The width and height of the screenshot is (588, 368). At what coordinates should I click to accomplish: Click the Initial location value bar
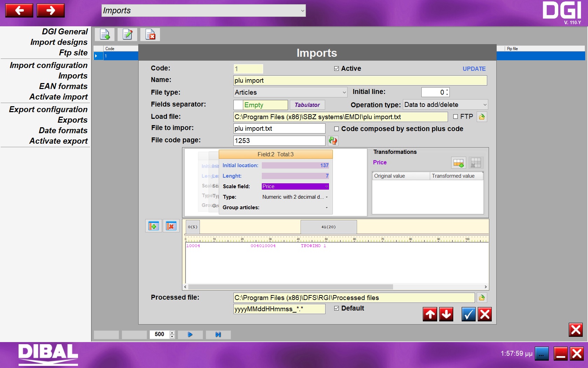point(295,165)
